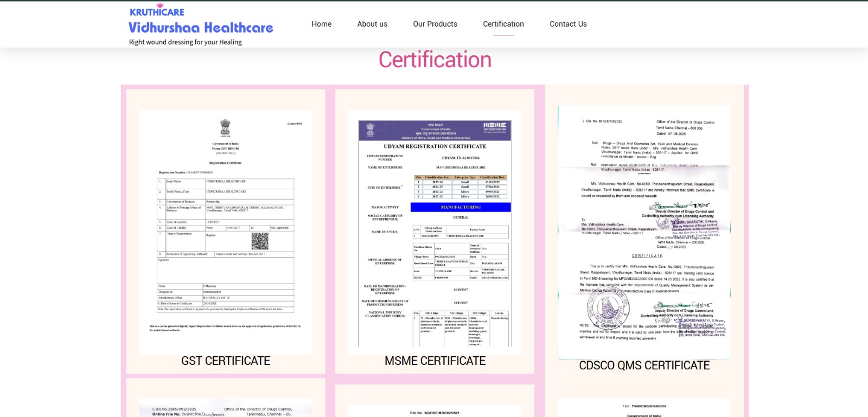Viewport: 868px width, 417px height.
Task: Click the national emblem atop the GST certificate
Action: click(225, 128)
